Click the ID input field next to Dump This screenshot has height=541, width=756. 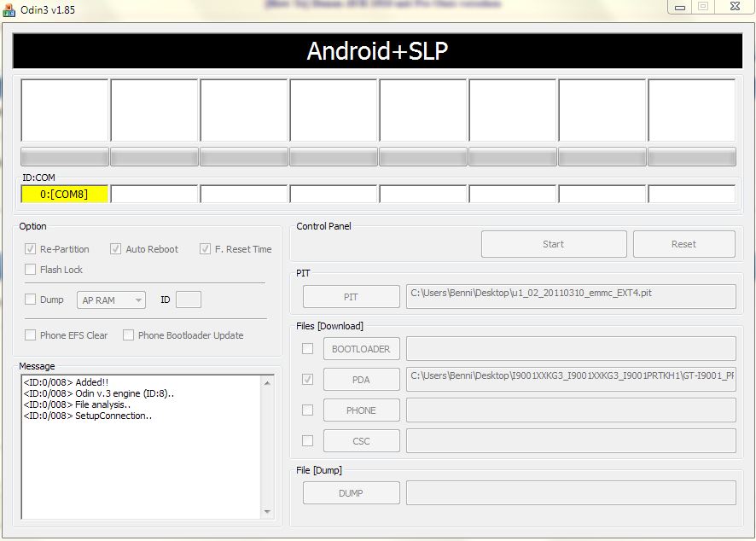coord(189,300)
